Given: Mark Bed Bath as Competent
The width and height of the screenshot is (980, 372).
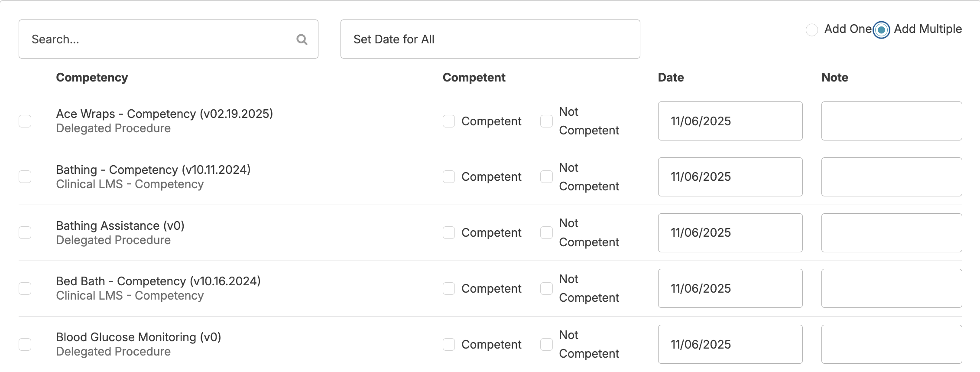Looking at the screenshot, I should 449,289.
